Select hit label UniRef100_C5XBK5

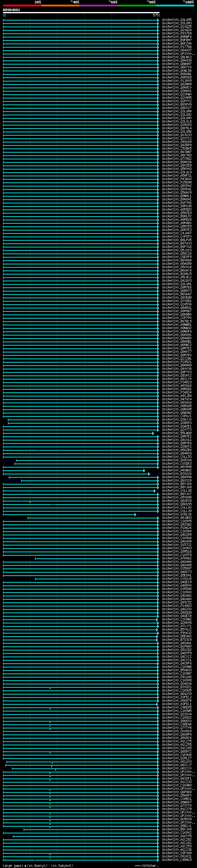click(x=177, y=149)
